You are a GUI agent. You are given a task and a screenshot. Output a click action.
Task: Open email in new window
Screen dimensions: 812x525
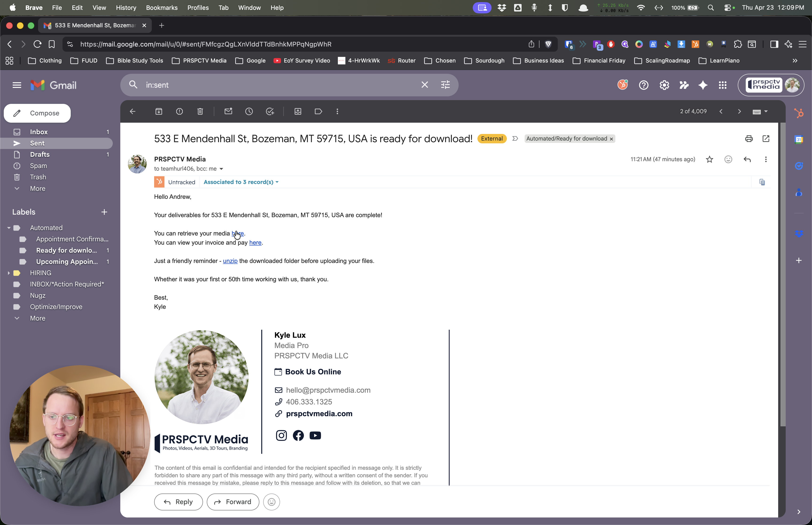pos(766,139)
